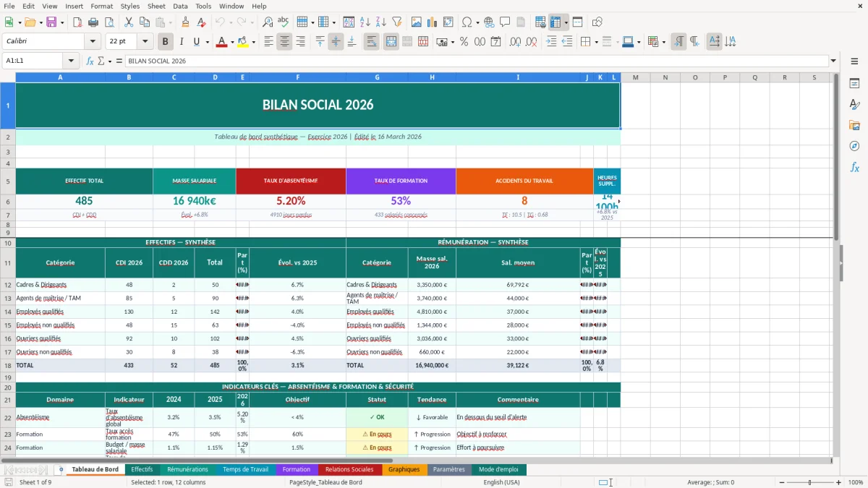
Task: Click in the formula input line
Action: pos(476,61)
